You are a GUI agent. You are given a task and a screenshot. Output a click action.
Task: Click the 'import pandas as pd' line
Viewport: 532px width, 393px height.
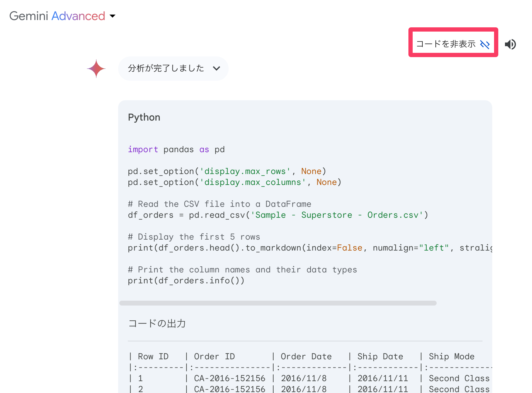tap(176, 149)
